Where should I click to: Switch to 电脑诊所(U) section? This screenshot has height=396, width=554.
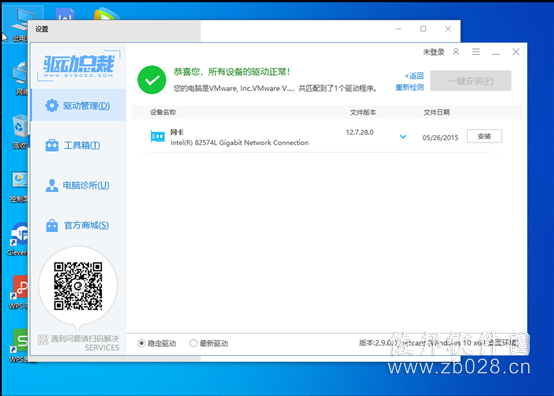(78, 185)
